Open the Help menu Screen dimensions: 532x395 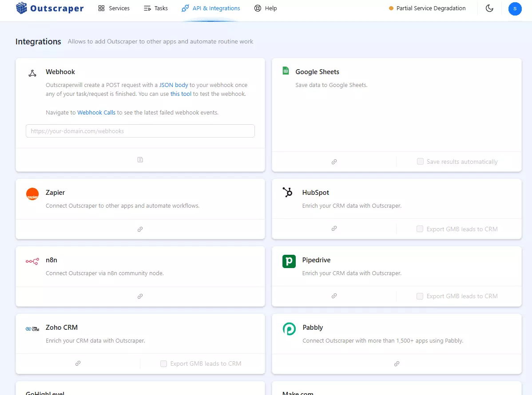(265, 8)
